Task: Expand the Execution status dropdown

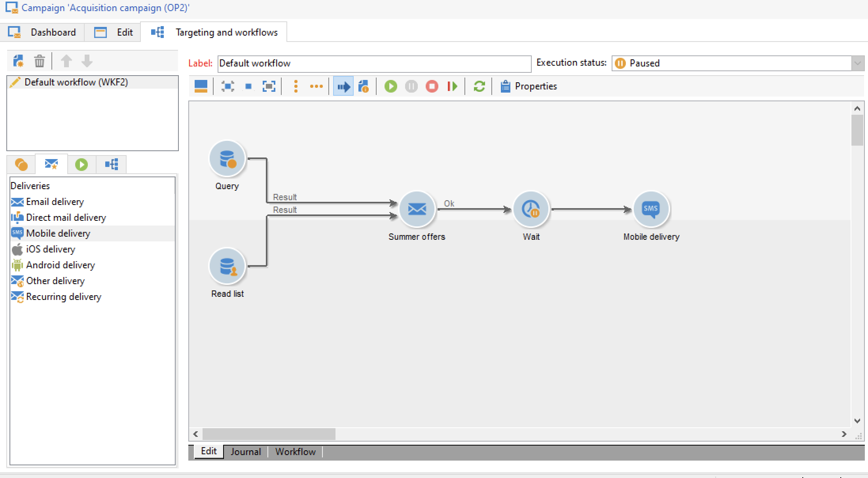Action: (857, 63)
